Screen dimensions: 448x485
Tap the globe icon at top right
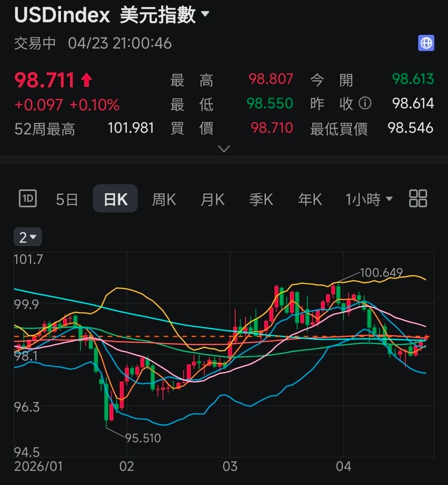pyautogui.click(x=426, y=43)
